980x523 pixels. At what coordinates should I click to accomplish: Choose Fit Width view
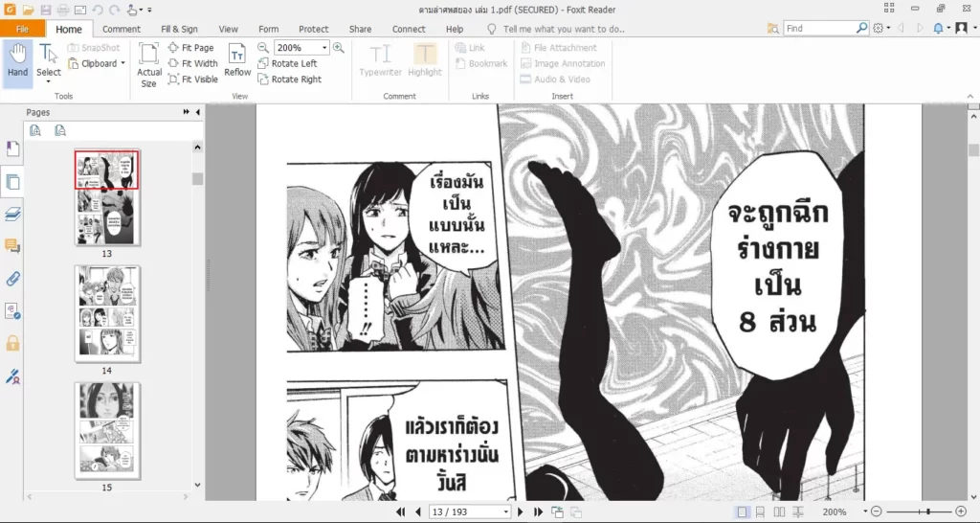coord(193,63)
